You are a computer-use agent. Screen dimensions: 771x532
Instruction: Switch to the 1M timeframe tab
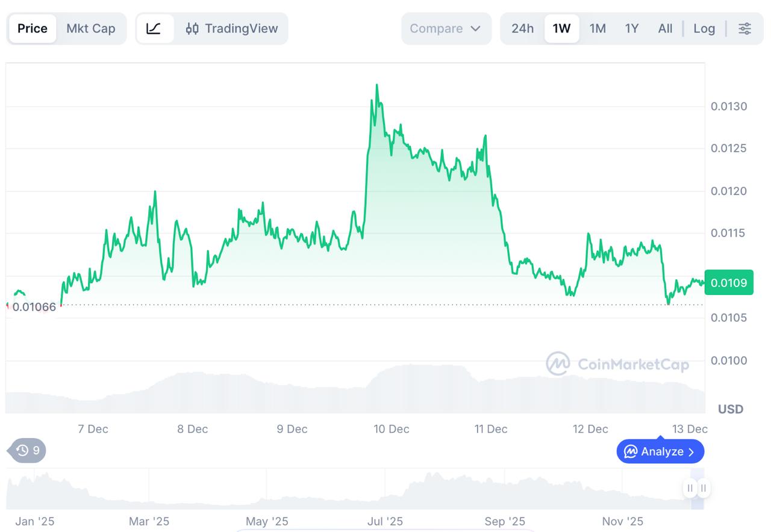[598, 28]
